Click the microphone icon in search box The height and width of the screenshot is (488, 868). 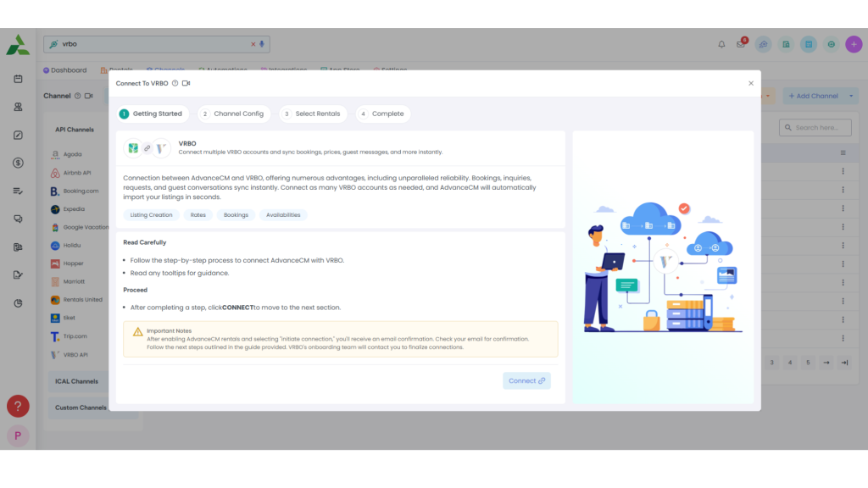point(262,44)
